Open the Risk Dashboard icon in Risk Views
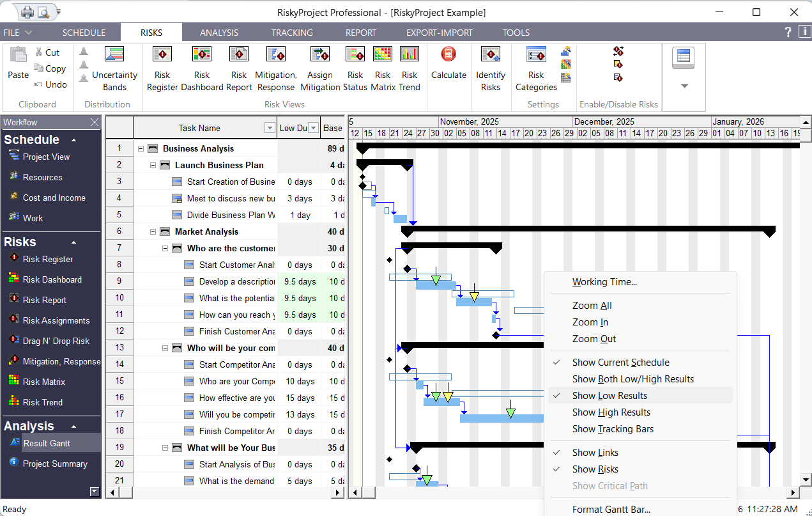This screenshot has width=812, height=516. click(x=202, y=66)
